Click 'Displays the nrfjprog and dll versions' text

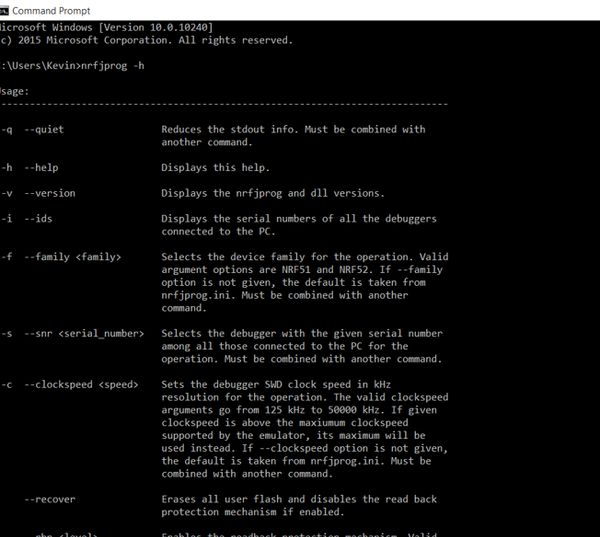click(x=273, y=193)
